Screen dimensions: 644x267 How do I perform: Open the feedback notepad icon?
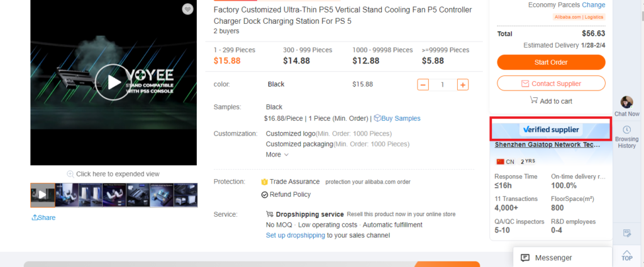point(626,234)
